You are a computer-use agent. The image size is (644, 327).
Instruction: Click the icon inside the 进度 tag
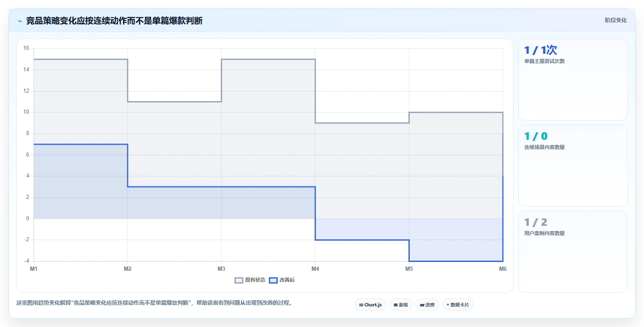(x=422, y=305)
